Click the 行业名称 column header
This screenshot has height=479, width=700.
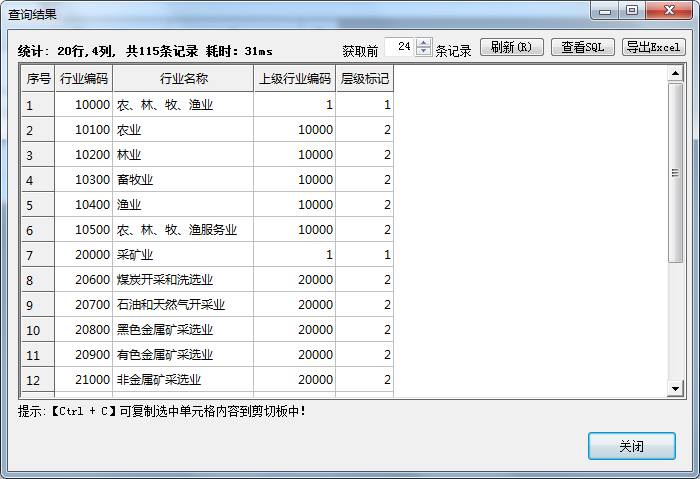pos(183,79)
